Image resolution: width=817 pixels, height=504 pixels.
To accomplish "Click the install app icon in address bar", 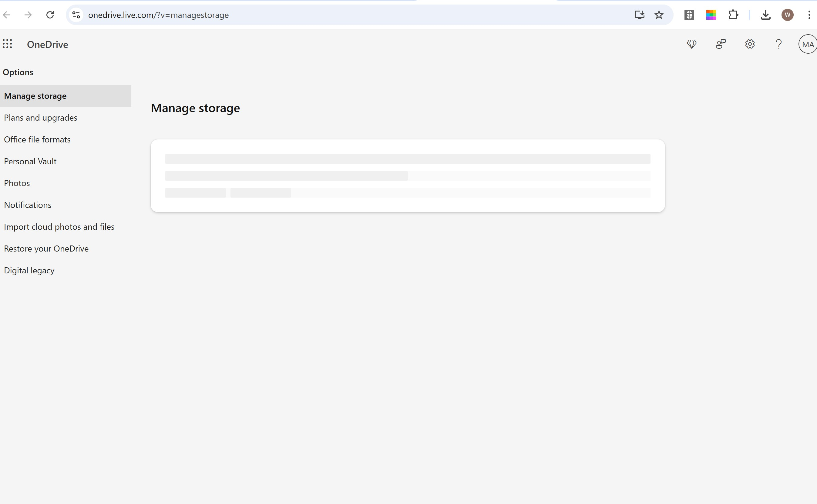I will point(639,15).
